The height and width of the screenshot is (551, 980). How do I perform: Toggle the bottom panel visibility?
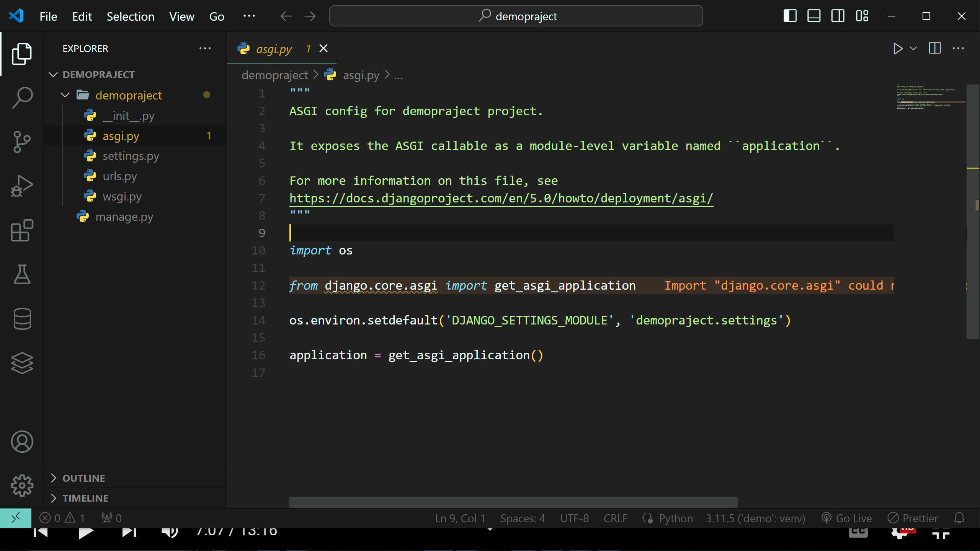coord(813,16)
